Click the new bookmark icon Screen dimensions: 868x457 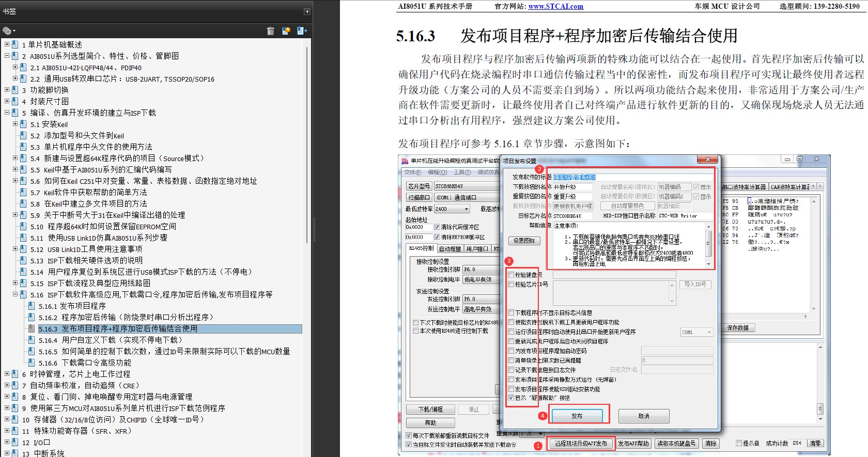(286, 31)
